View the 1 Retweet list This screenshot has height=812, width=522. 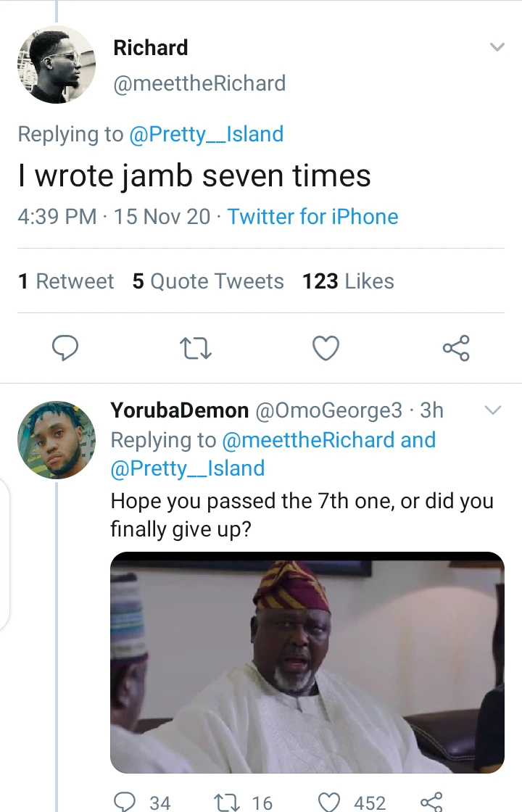click(66, 281)
